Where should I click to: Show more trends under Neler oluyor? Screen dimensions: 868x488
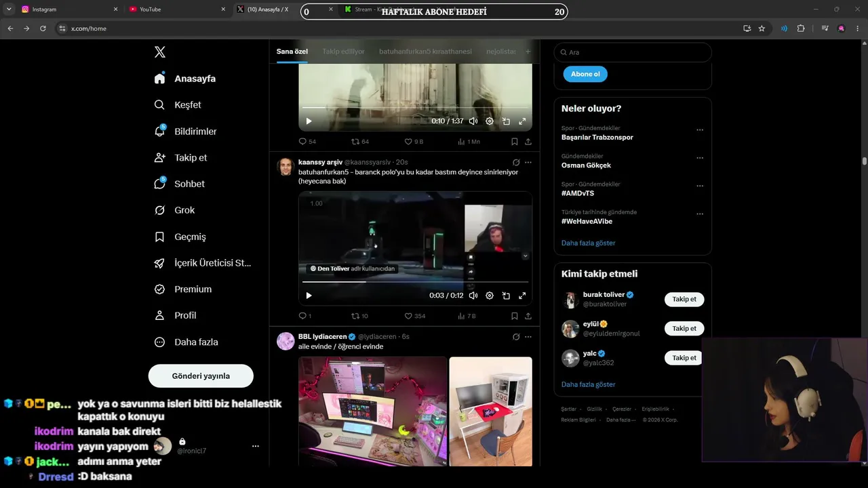[x=589, y=243]
